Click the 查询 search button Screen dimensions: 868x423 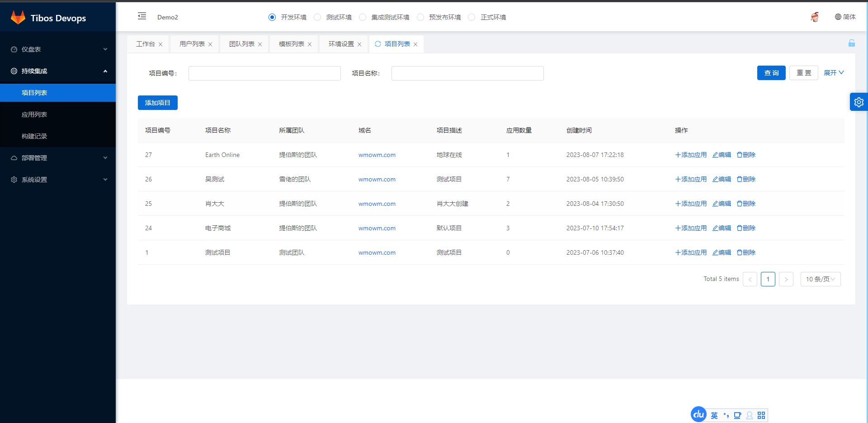(x=771, y=73)
